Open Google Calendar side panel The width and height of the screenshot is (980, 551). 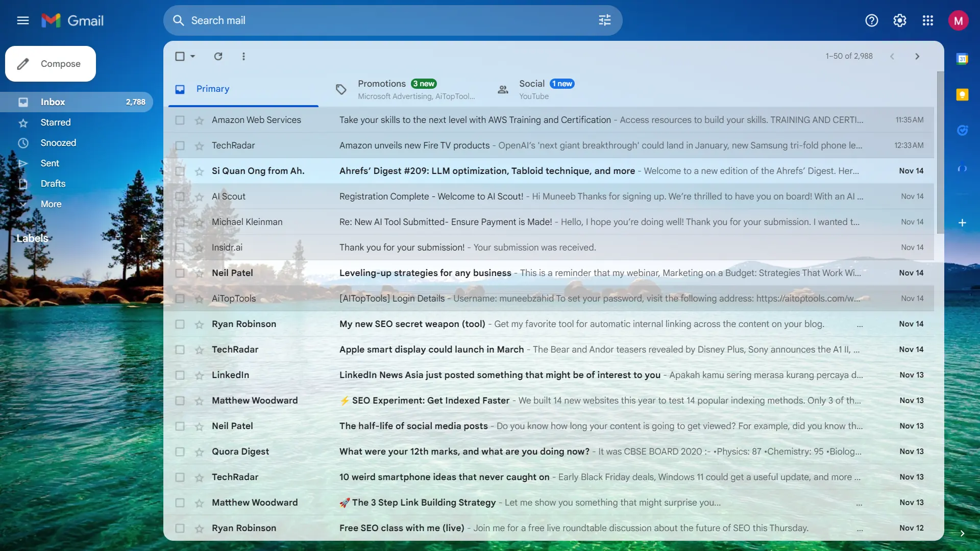point(962,59)
